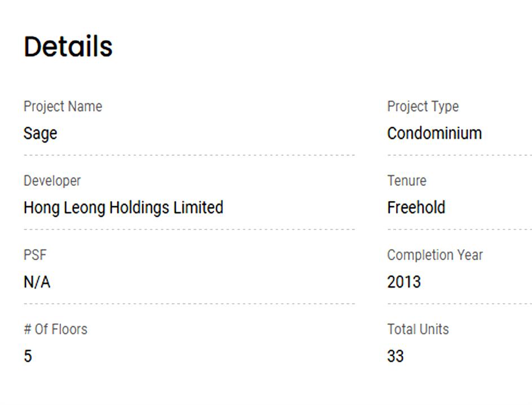Image resolution: width=532 pixels, height=405 pixels.
Task: Click the PSF label
Action: point(35,255)
